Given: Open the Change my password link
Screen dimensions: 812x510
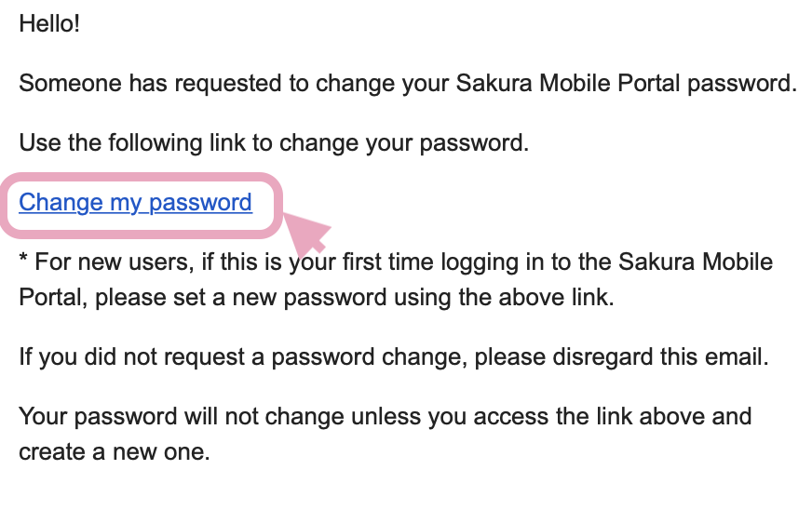Looking at the screenshot, I should pyautogui.click(x=136, y=203).
